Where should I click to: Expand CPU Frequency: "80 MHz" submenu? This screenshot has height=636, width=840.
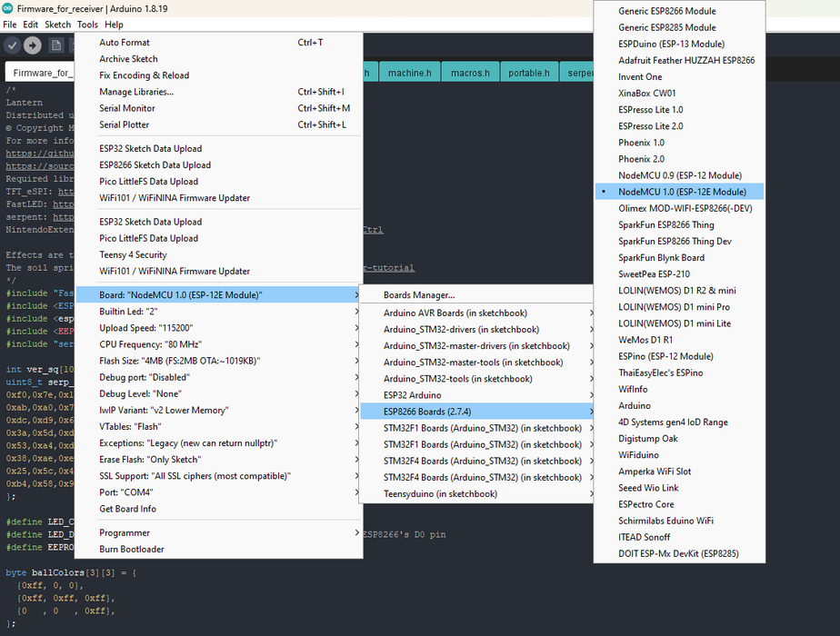pyautogui.click(x=219, y=344)
